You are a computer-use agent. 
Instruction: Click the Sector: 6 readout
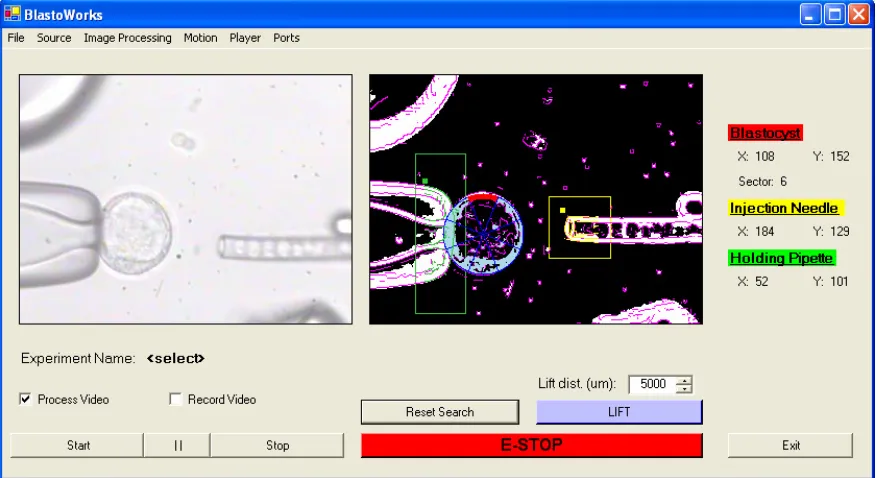(x=763, y=181)
